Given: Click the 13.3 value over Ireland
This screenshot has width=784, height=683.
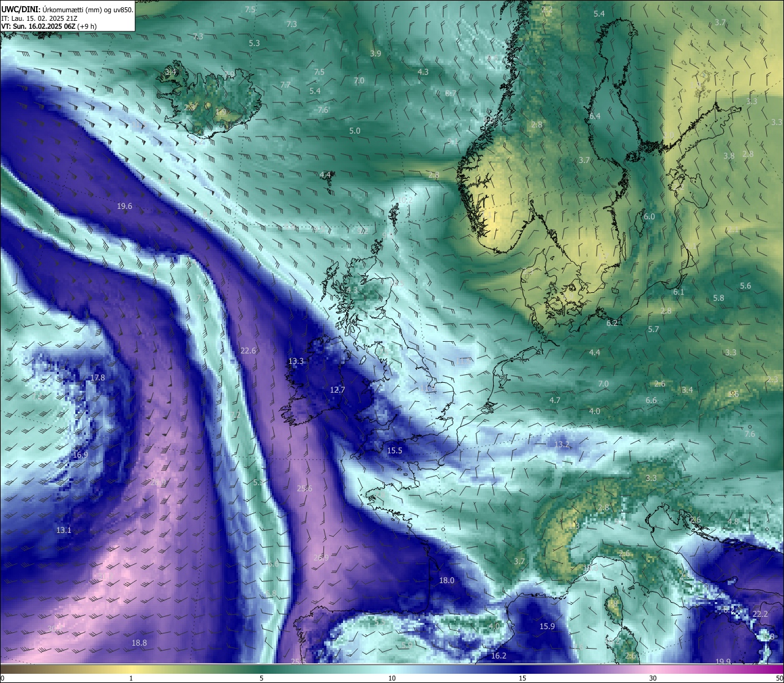Looking at the screenshot, I should [296, 361].
